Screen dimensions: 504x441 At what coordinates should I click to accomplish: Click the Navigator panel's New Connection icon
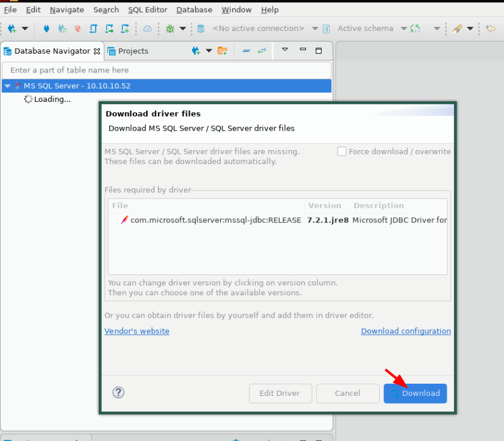pos(196,51)
